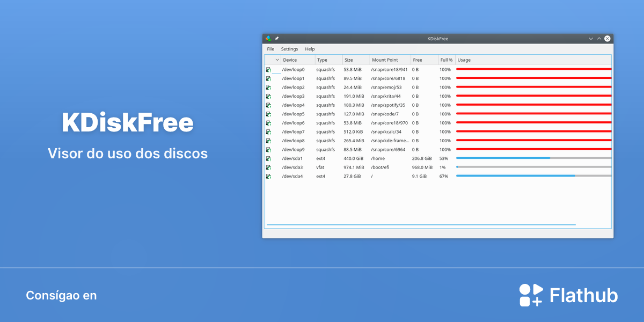Toggle the pin icon in the title bar
The height and width of the screenshot is (322, 644).
277,39
